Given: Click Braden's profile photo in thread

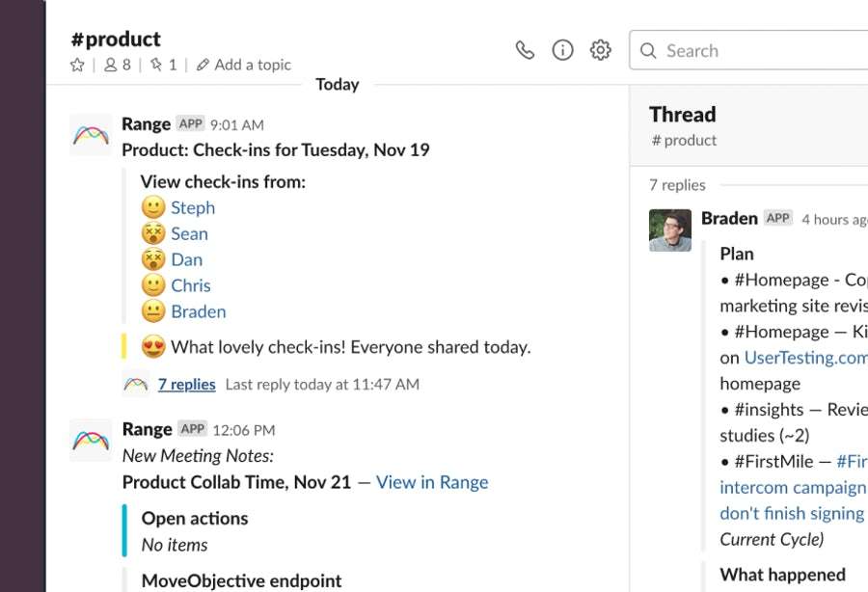Looking at the screenshot, I should [670, 230].
